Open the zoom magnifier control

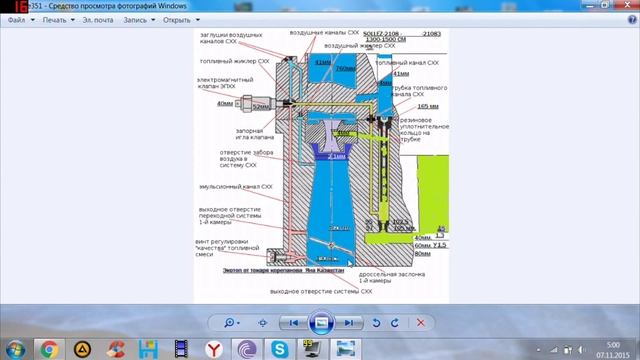click(229, 323)
